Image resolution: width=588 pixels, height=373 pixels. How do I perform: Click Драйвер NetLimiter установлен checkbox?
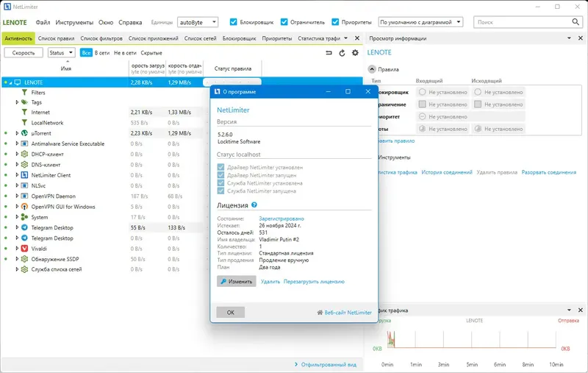click(x=220, y=167)
